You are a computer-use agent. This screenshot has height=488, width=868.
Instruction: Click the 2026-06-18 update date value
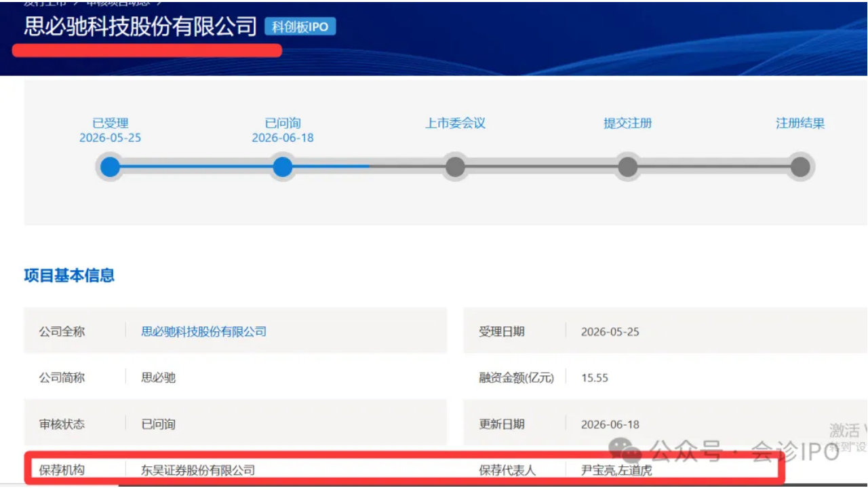pyautogui.click(x=610, y=424)
